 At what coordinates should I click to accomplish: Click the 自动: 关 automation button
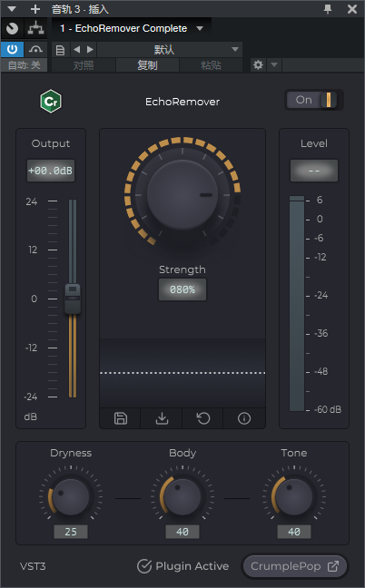click(24, 65)
